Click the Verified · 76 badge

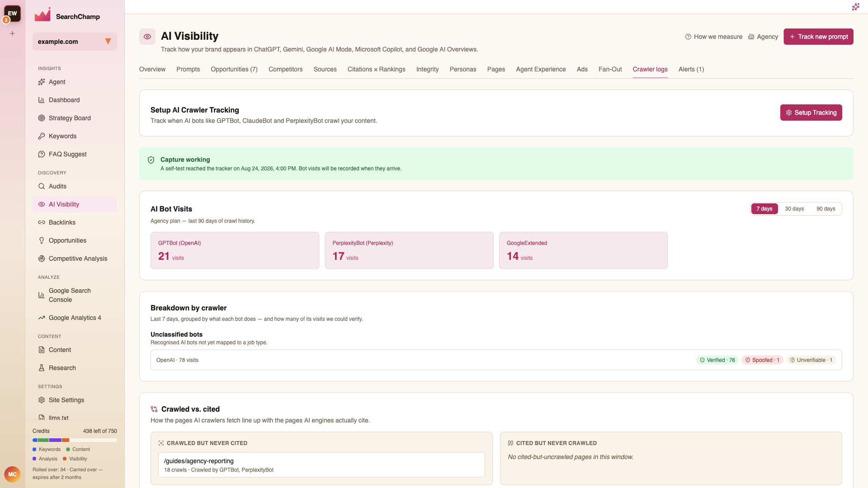click(x=717, y=360)
